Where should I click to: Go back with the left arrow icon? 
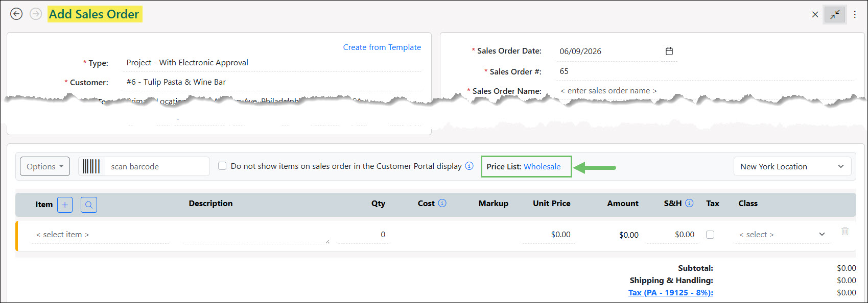pyautogui.click(x=16, y=14)
